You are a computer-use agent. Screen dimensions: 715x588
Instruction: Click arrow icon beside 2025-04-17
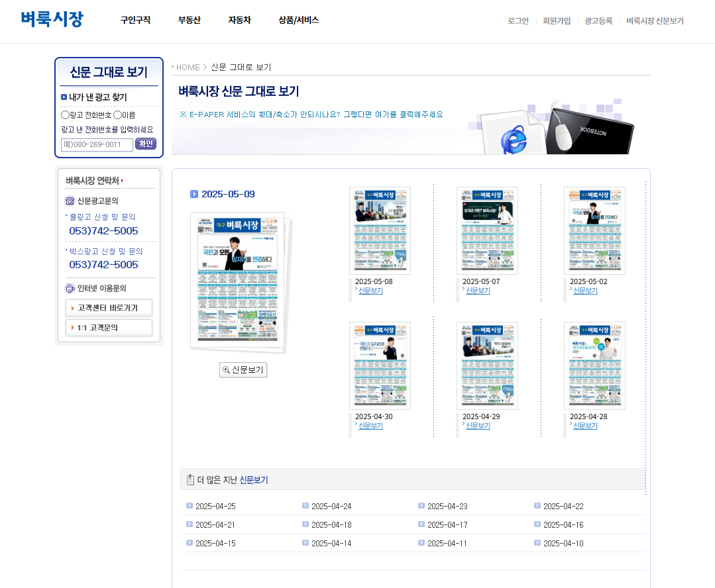pos(421,524)
